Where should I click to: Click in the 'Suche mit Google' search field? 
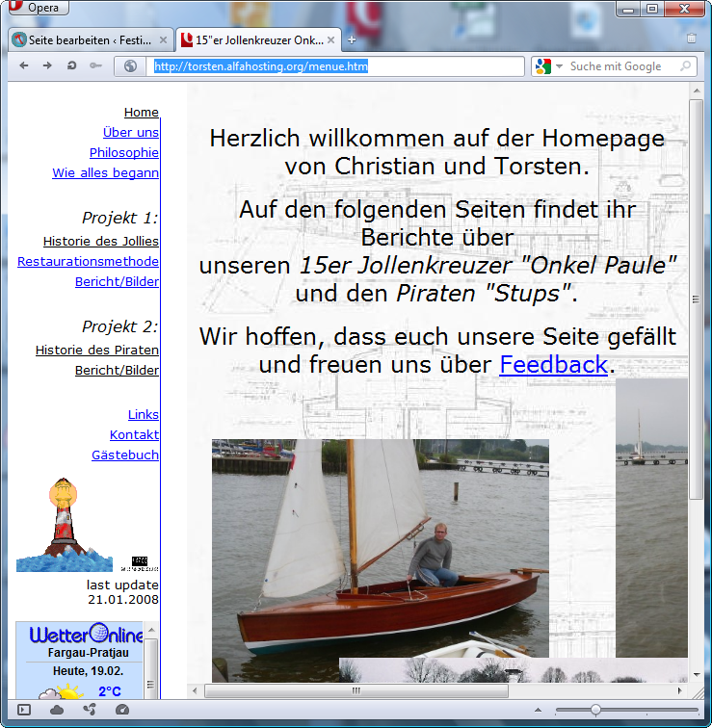tap(621, 66)
